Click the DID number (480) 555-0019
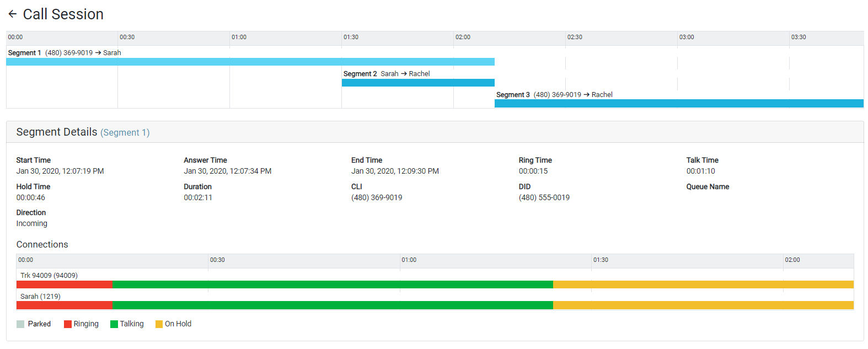Viewport: 868px width, 349px height. (544, 198)
